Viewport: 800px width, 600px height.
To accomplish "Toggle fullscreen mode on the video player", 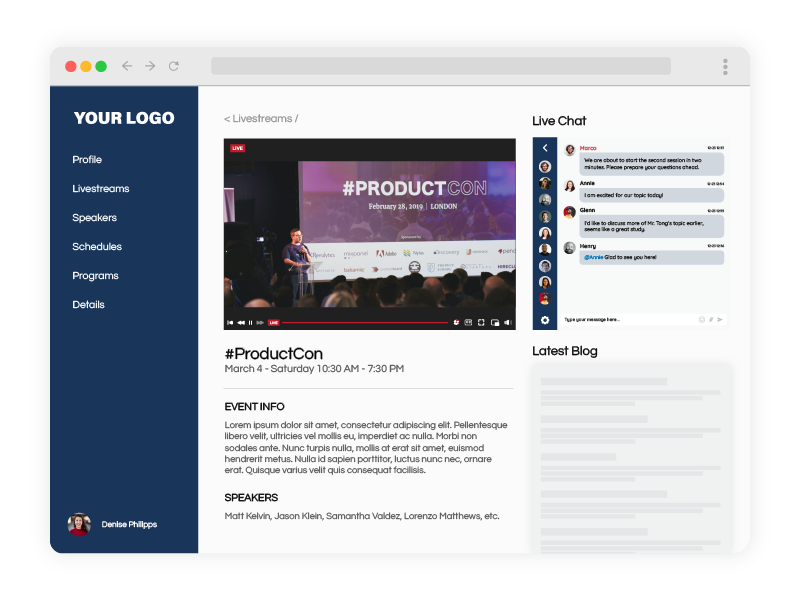I will coord(481,323).
